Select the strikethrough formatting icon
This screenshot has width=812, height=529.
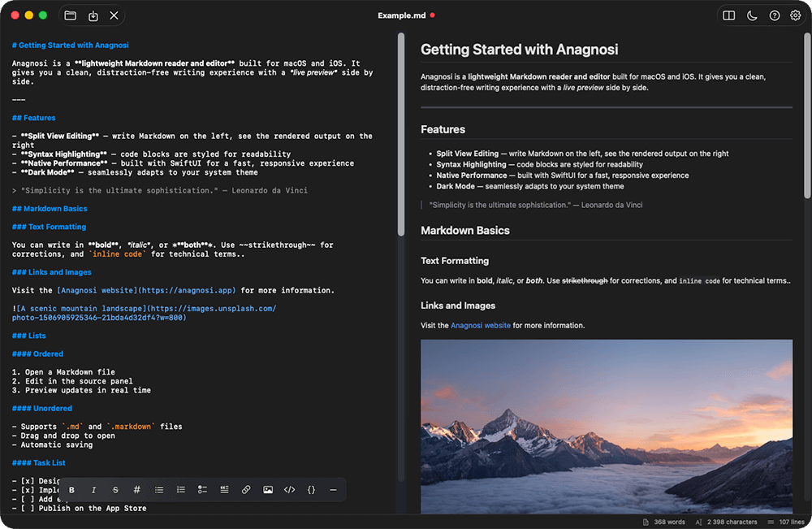[115, 489]
